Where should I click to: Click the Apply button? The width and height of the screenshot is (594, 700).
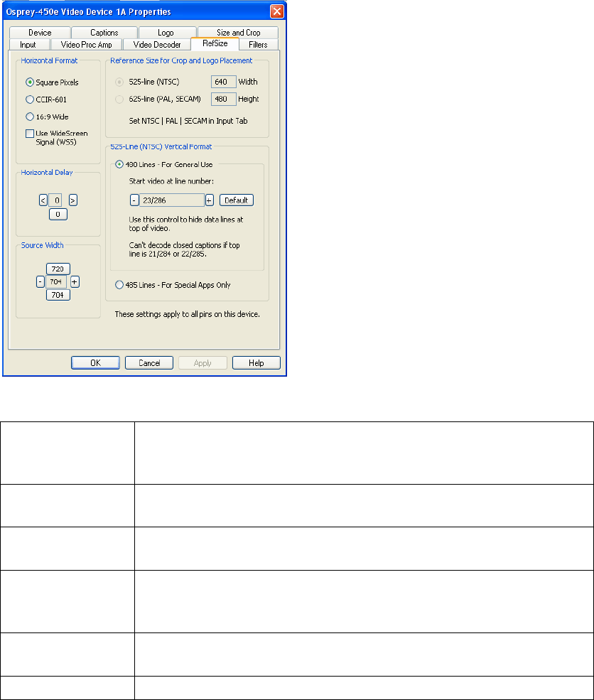click(202, 363)
